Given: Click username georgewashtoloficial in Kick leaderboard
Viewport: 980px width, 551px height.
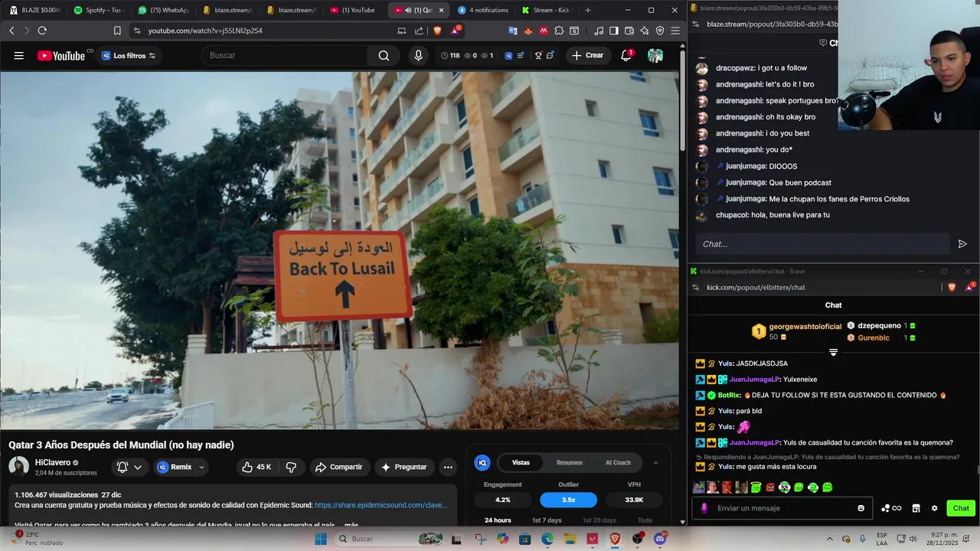Looking at the screenshot, I should [805, 326].
